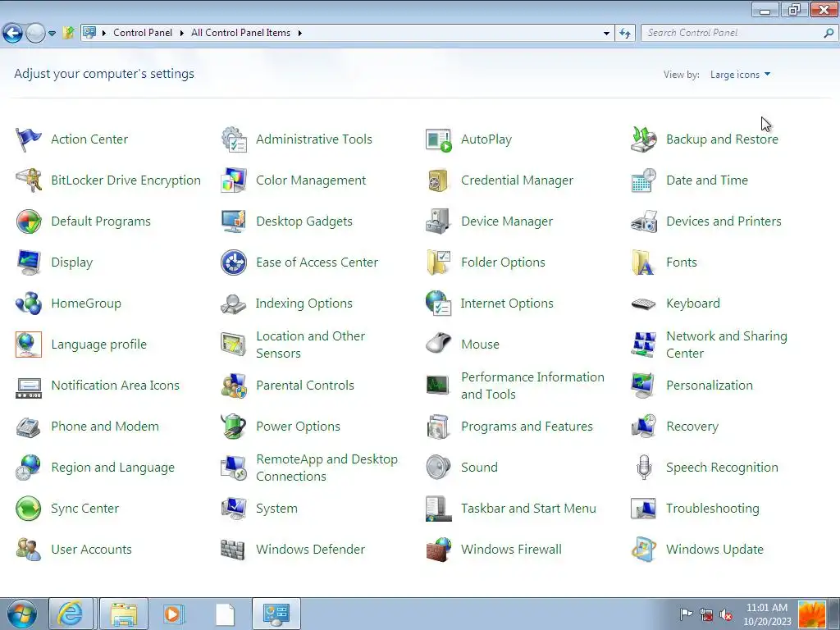The image size is (840, 630).
Task: Click the BitLocker Drive Encryption keys icon
Action: [28, 180]
